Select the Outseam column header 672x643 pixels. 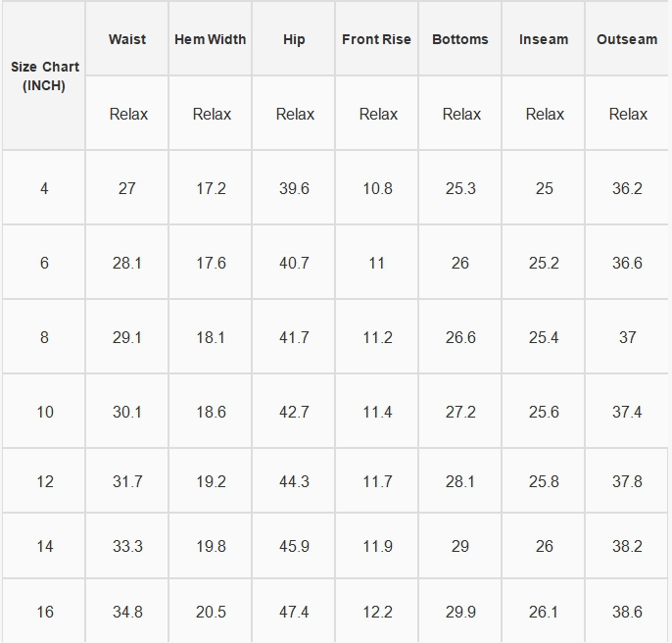[627, 39]
